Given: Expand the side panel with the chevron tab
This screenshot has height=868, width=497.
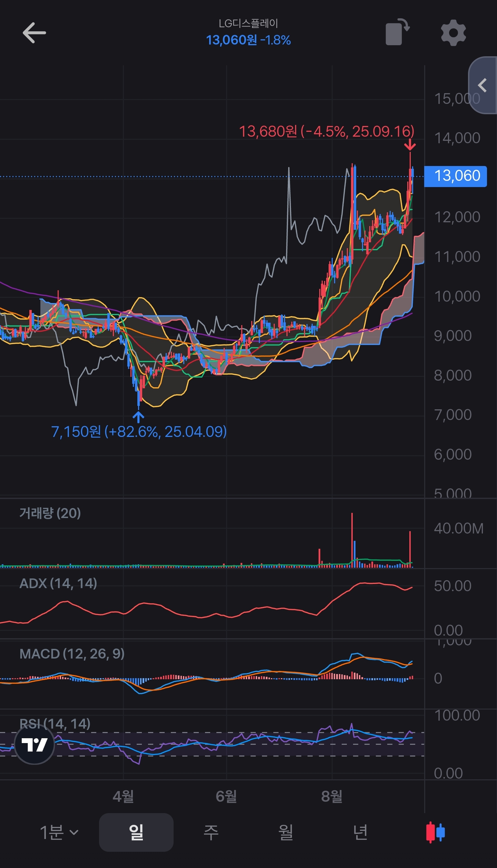Looking at the screenshot, I should coord(483,85).
